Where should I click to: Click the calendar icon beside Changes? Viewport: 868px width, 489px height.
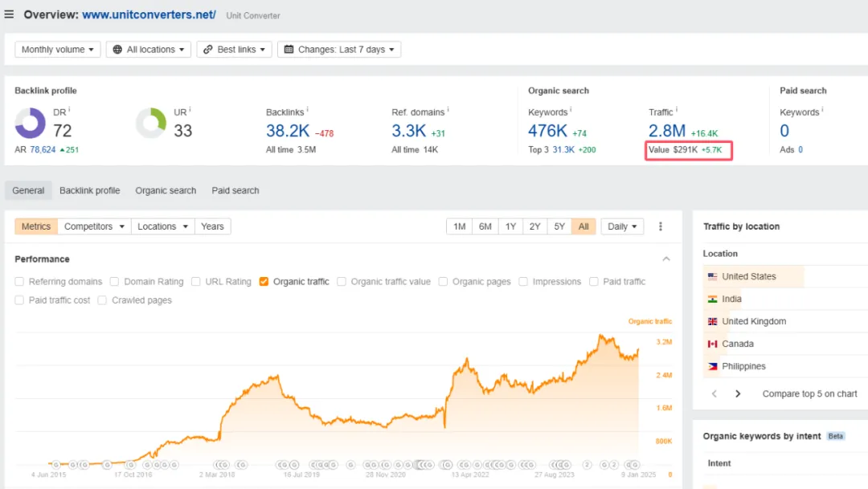click(x=289, y=49)
